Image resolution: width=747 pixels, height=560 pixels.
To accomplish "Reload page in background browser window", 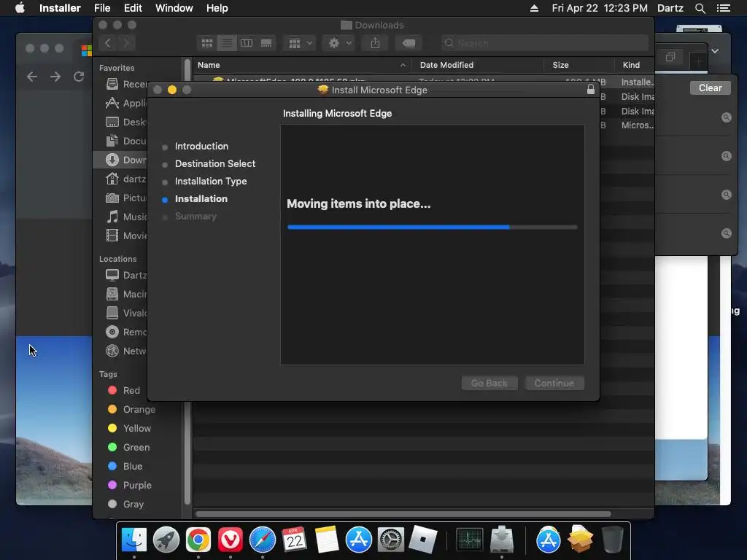I will (x=79, y=76).
